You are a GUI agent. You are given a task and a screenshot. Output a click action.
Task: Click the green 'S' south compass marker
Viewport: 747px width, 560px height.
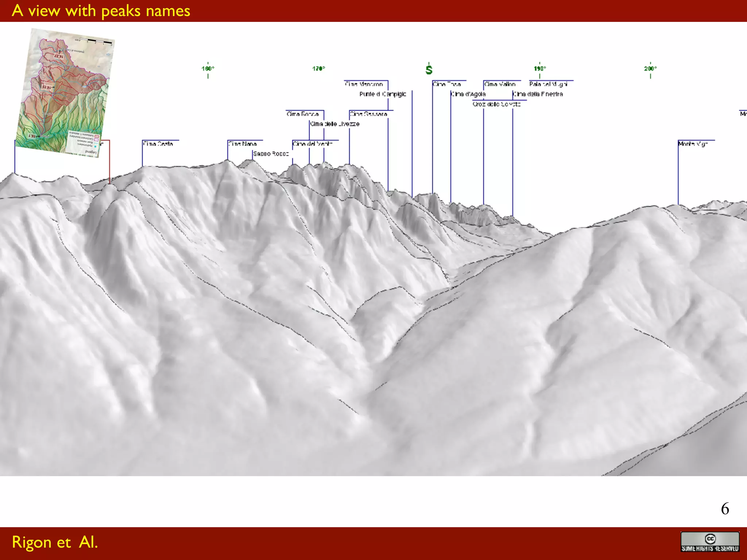pyautogui.click(x=429, y=69)
